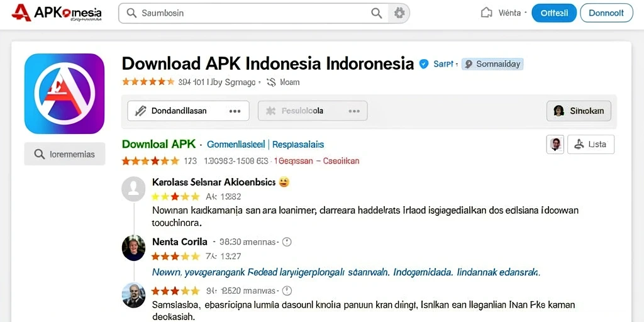This screenshot has height=322, width=644.
Task: Click the star rating under the app title
Action: (x=148, y=82)
